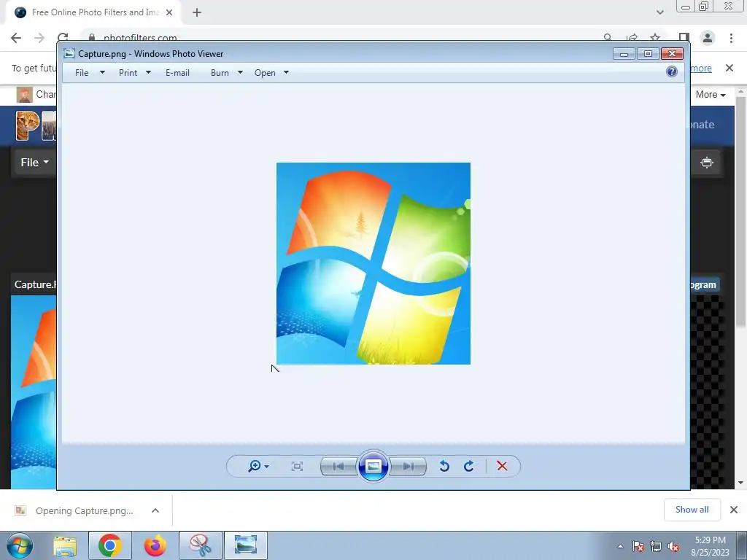Click the Actual size button
The height and width of the screenshot is (560, 747).
(x=297, y=466)
